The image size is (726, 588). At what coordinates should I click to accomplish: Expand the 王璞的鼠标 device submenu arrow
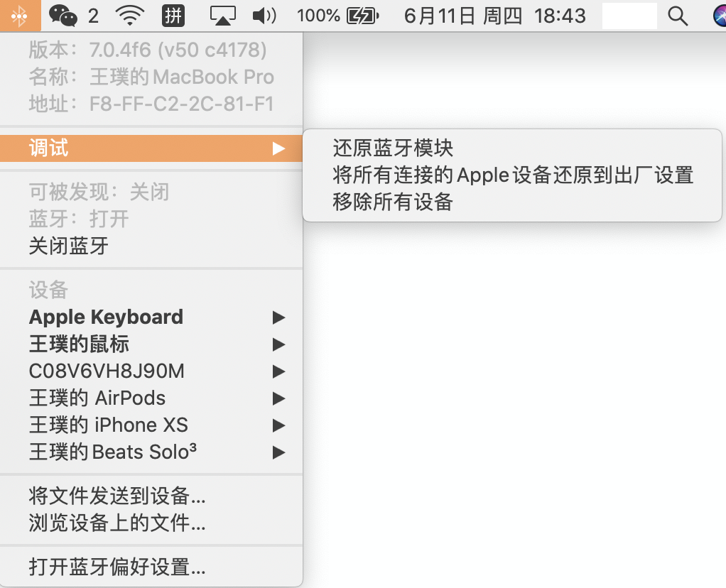coord(278,344)
